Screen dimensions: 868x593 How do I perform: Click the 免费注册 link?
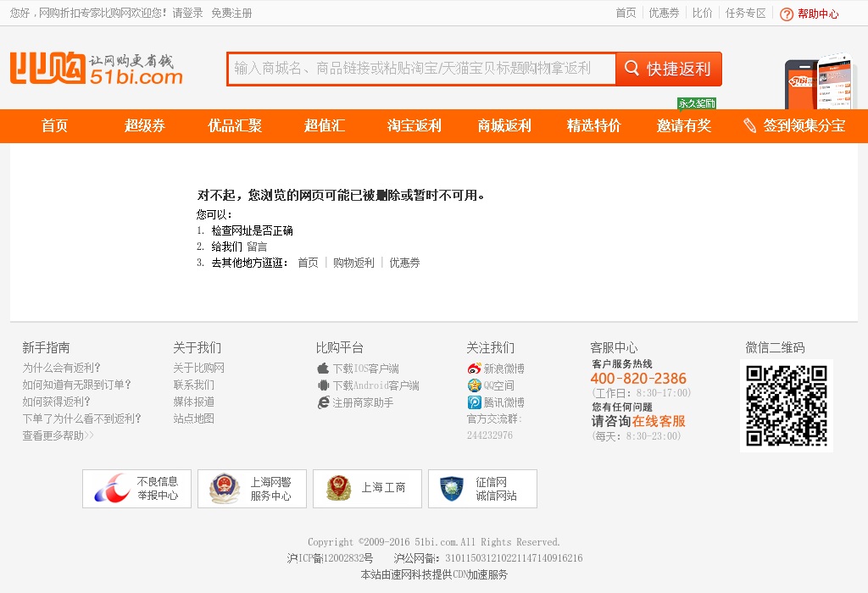click(231, 14)
